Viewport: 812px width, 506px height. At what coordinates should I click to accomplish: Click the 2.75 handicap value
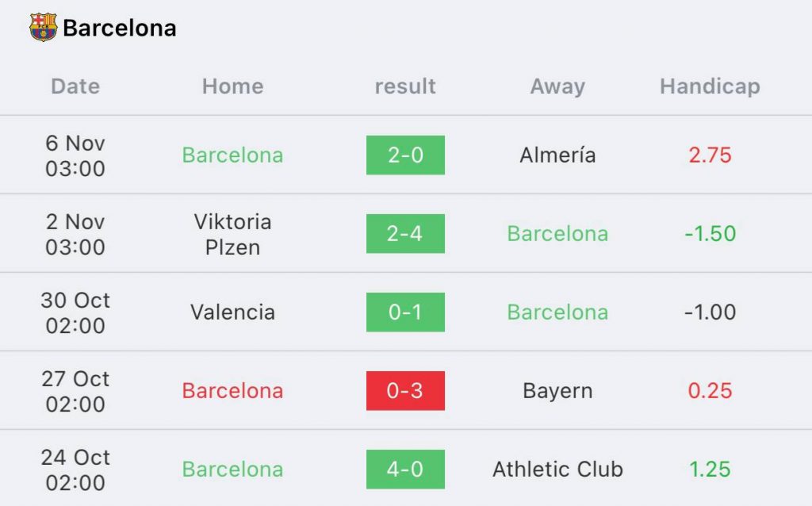[710, 155]
